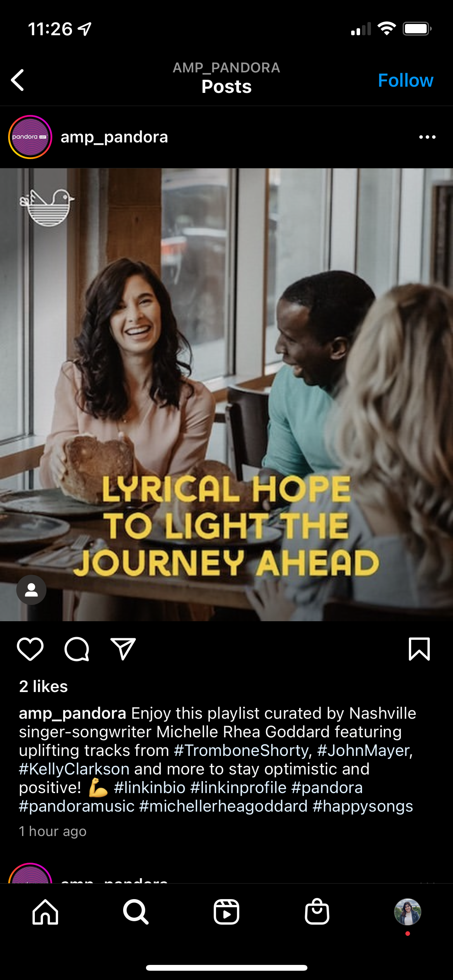Show tagged people on the photo
Screen dimensions: 453x980
click(31, 590)
